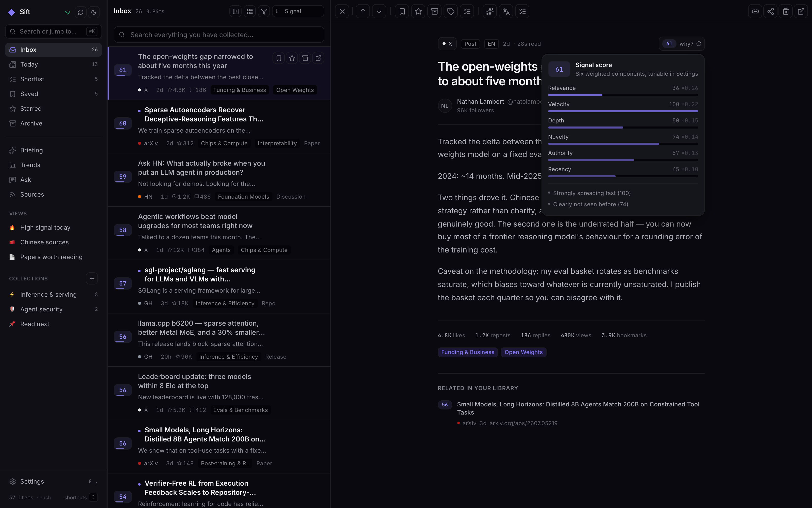Go to next item with down arrow
812x508 pixels.
click(x=379, y=11)
